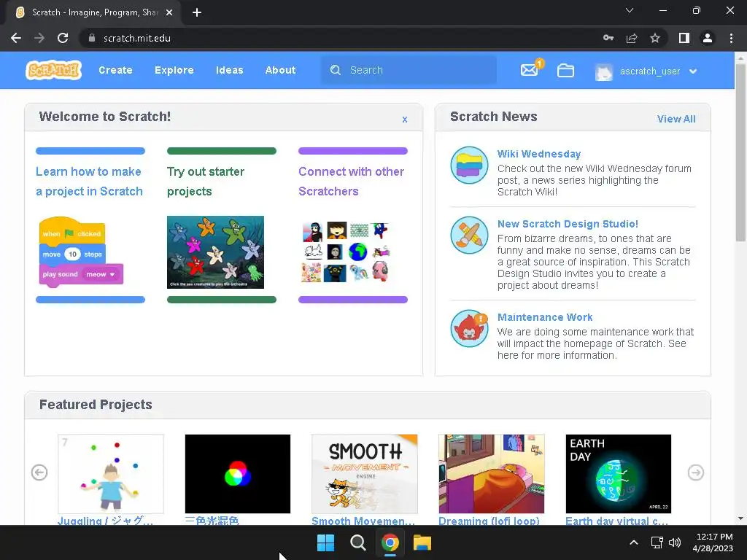Click the ascratch_user avatar picture
The image size is (747, 560).
pyautogui.click(x=603, y=71)
